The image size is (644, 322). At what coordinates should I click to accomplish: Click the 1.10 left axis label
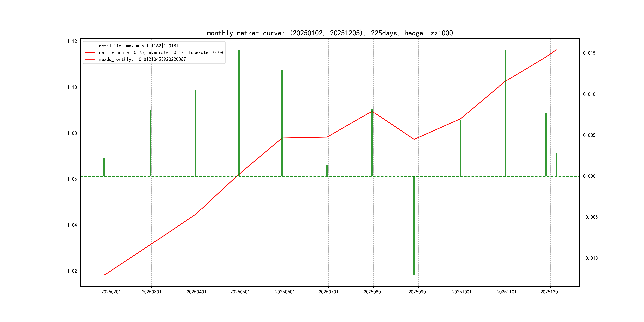[x=72, y=87]
